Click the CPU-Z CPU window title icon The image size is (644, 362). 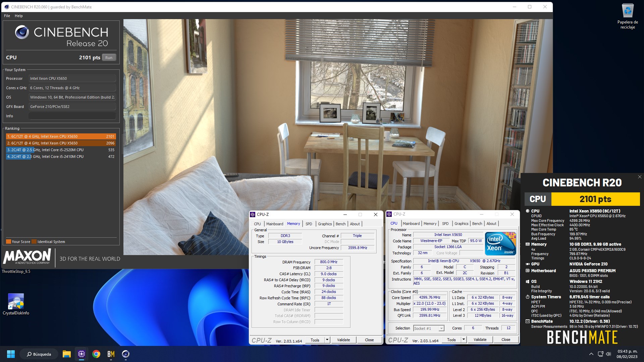pyautogui.click(x=389, y=214)
